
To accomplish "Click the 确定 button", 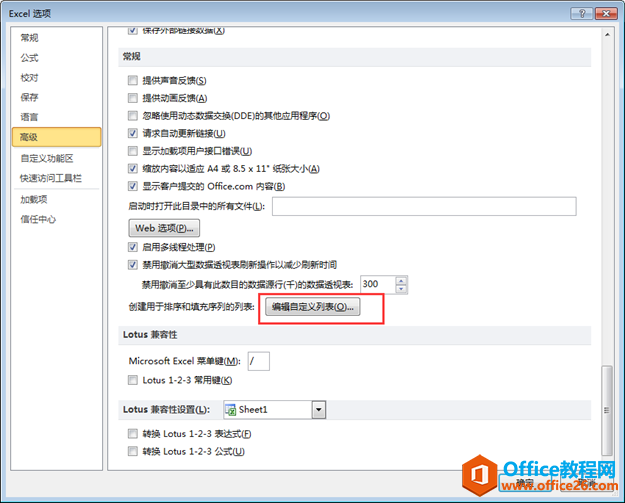I will (525, 483).
